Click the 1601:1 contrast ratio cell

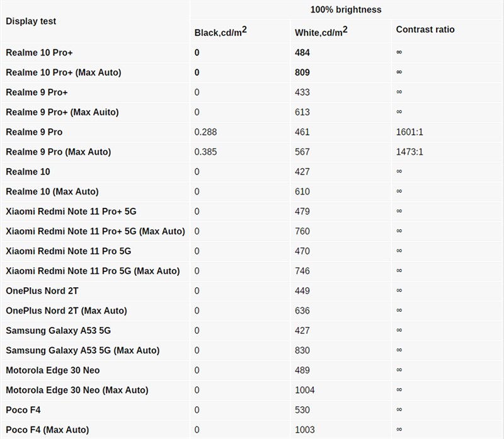point(408,132)
